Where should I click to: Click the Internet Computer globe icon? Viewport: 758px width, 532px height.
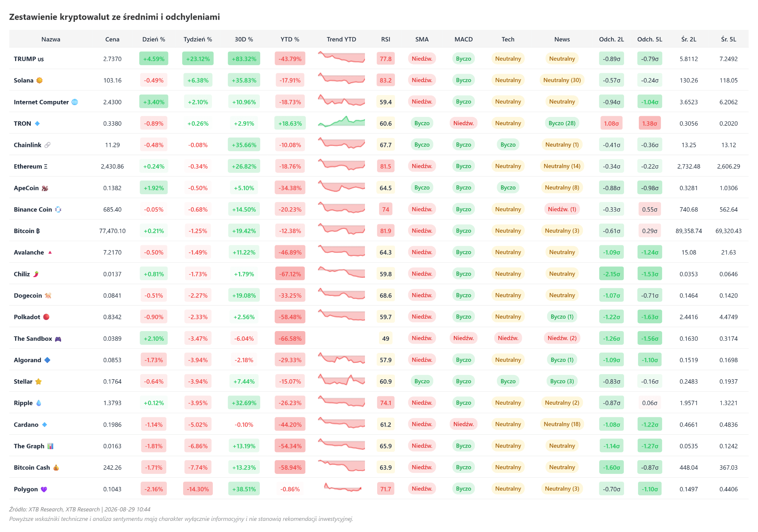(75, 102)
